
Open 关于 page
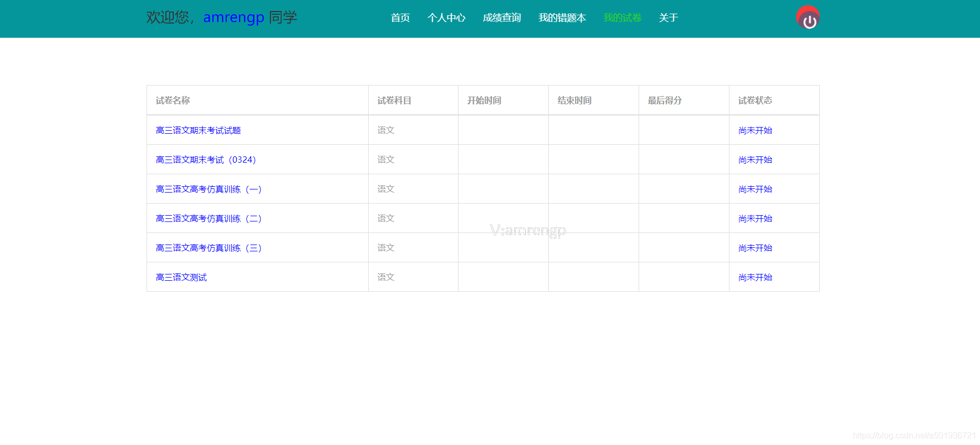669,18
